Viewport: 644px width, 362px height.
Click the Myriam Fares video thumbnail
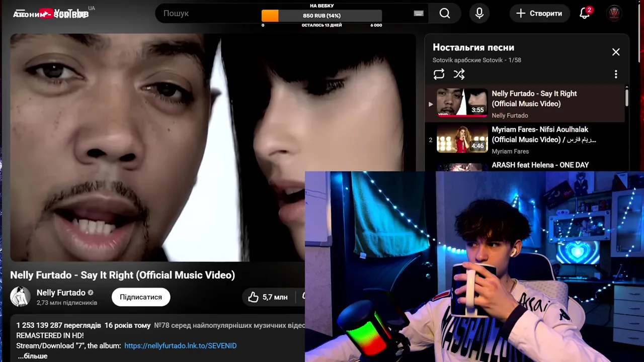(x=462, y=139)
